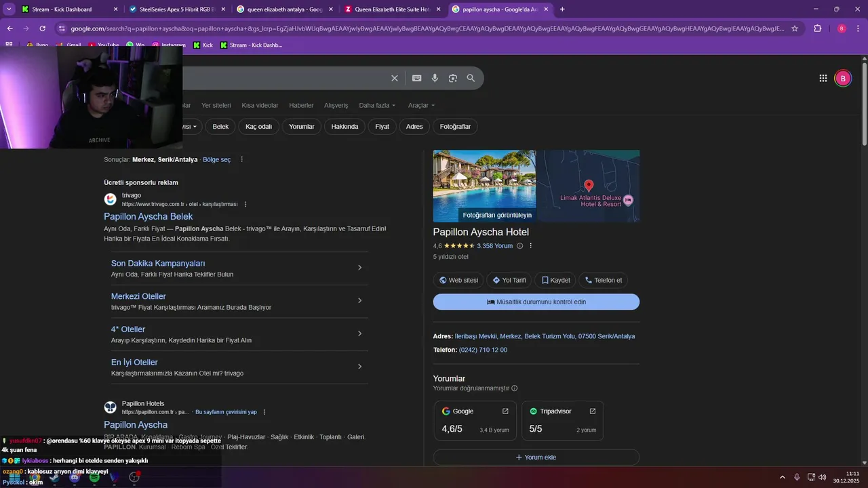Image resolution: width=868 pixels, height=488 pixels.
Task: Search by image with Google Lens
Action: click(453, 79)
